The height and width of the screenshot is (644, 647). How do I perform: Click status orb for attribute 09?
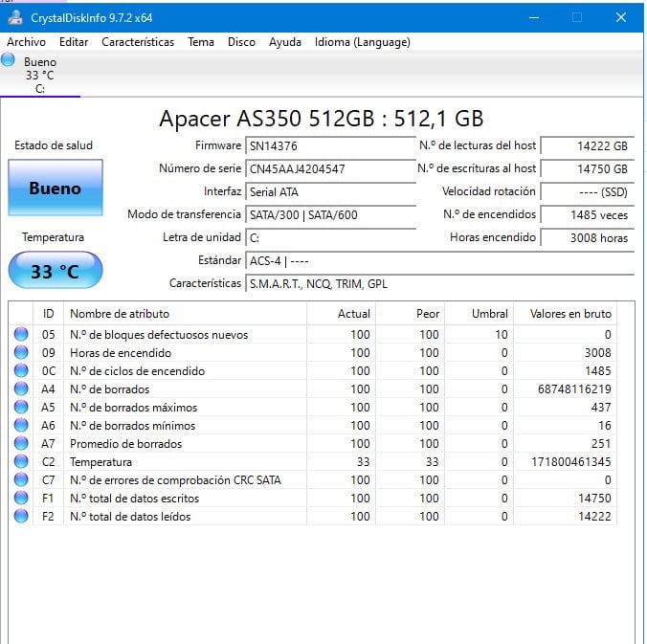point(21,352)
